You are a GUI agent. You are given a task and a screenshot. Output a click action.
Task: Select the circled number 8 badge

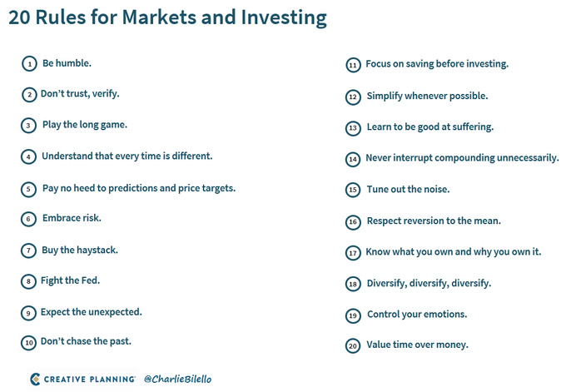pyautogui.click(x=29, y=281)
